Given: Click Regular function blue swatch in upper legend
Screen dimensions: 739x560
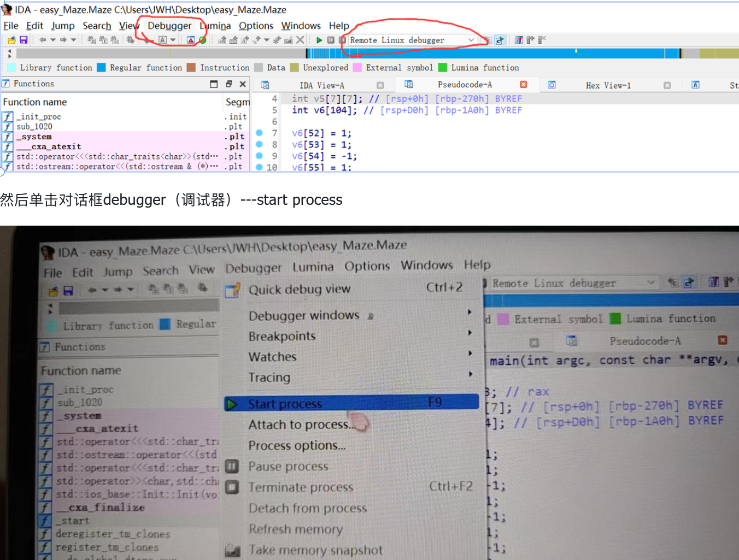Looking at the screenshot, I should (101, 67).
